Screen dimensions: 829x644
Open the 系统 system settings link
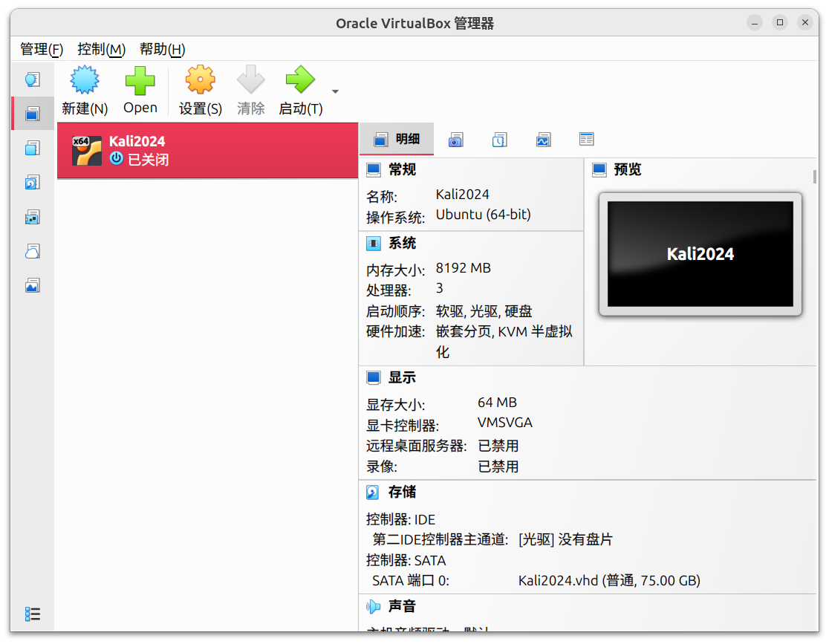pyautogui.click(x=403, y=243)
